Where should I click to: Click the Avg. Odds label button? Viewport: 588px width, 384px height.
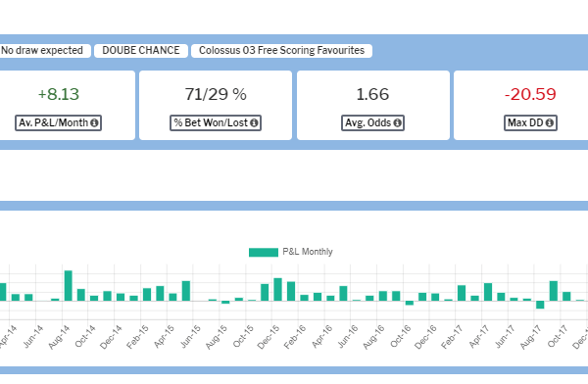pyautogui.click(x=372, y=123)
